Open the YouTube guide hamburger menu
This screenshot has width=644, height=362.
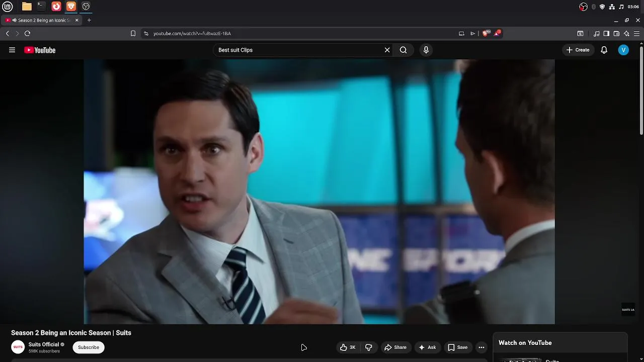12,50
